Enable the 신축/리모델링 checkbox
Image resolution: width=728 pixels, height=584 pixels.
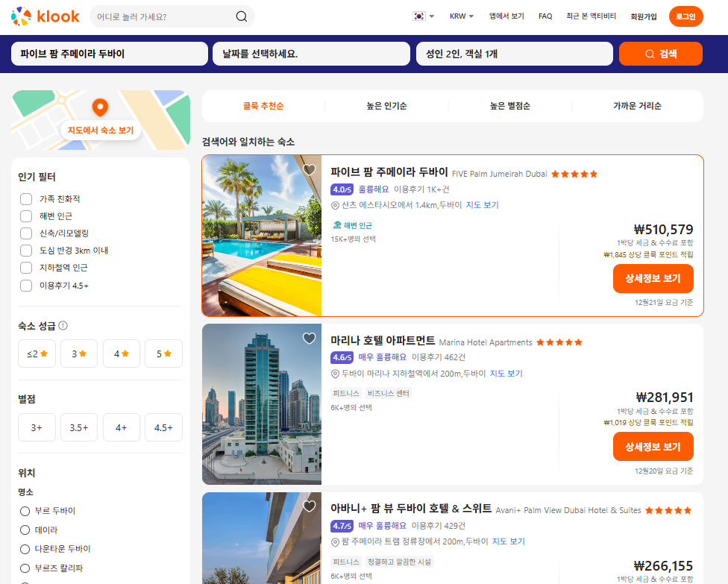click(26, 233)
